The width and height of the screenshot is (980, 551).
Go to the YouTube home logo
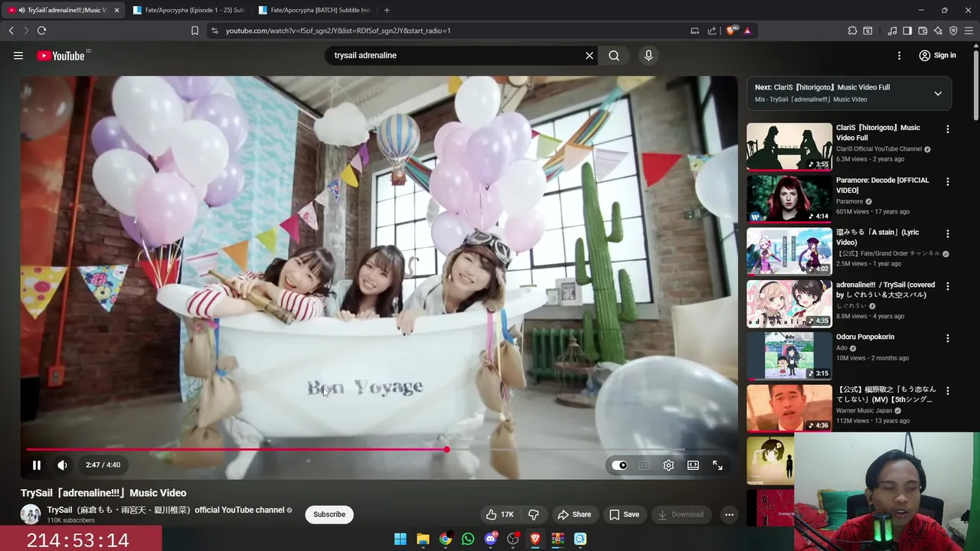click(61, 55)
